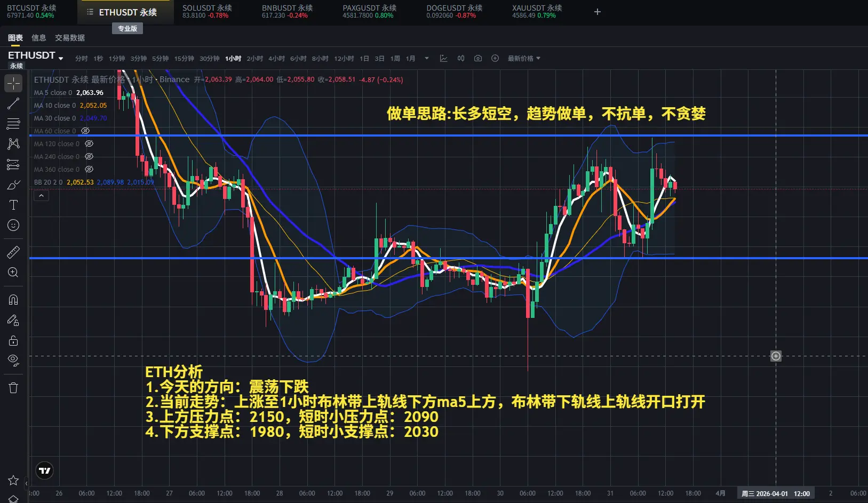Activate the zoom in tool
Image resolution: width=868 pixels, height=503 pixels.
tap(13, 273)
